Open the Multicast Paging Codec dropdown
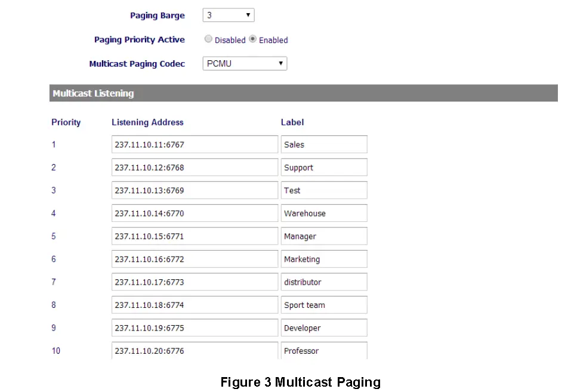Viewport: 577px width, 392px height. pyautogui.click(x=244, y=63)
